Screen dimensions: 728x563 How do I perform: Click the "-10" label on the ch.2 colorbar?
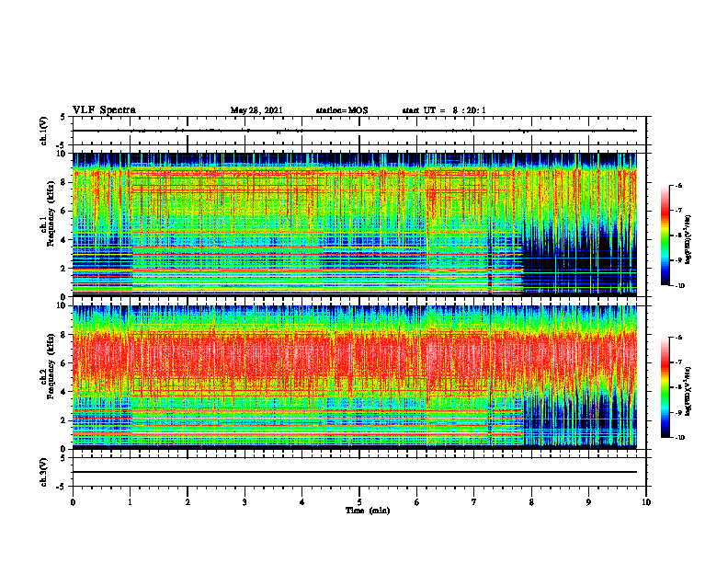pos(679,438)
